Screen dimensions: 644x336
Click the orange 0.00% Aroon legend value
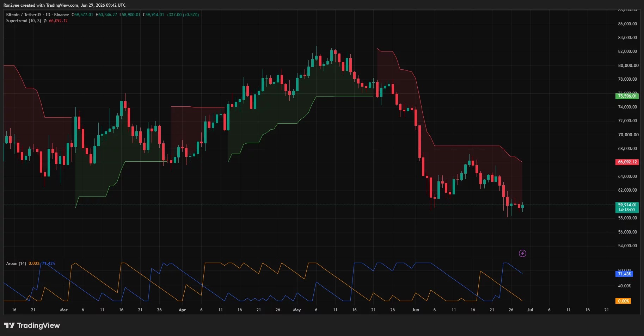pyautogui.click(x=34, y=263)
